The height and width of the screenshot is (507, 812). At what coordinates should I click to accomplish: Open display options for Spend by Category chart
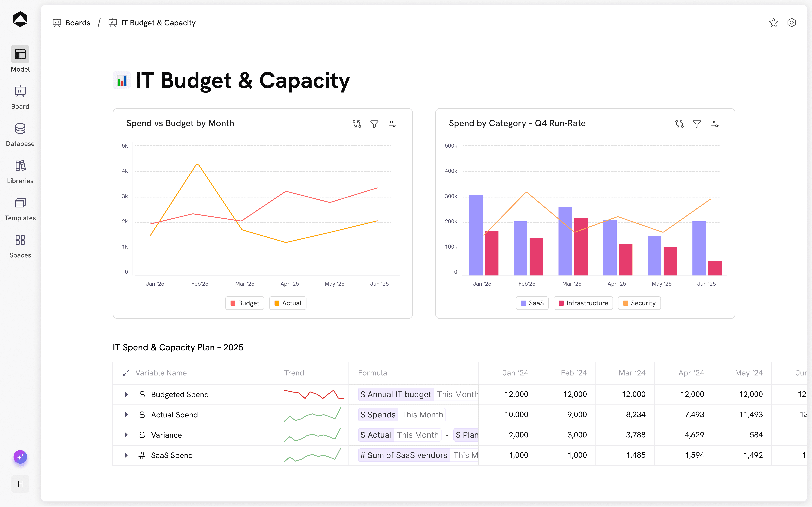[715, 124]
